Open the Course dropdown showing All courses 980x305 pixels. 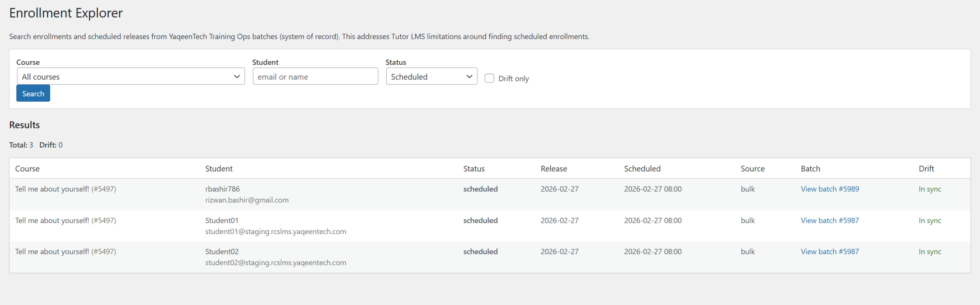(x=131, y=76)
